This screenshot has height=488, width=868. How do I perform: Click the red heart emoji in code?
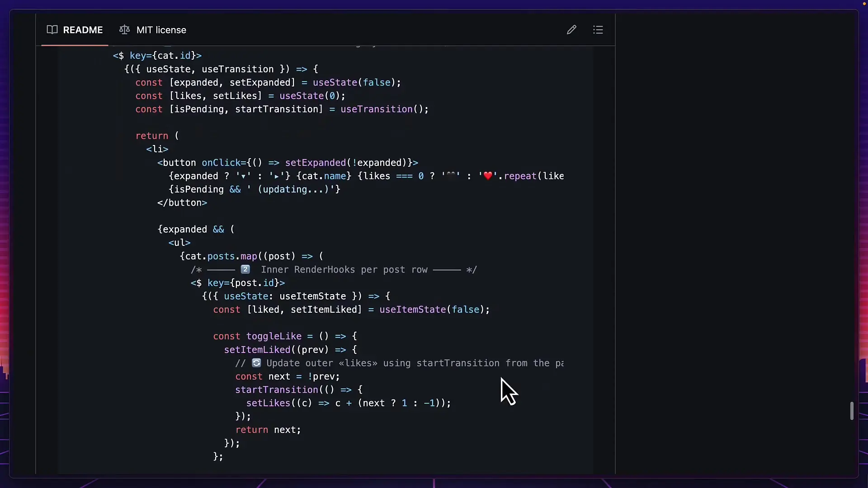[488, 176]
